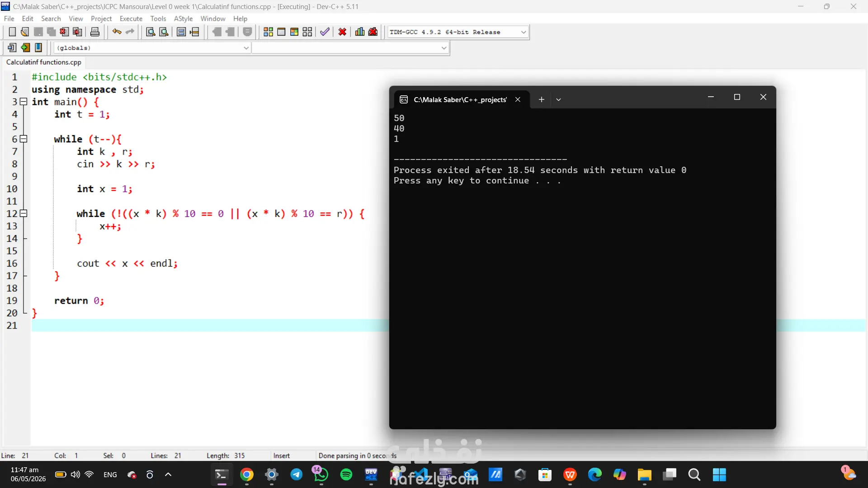Click the Debug checkmark icon
868x488 pixels.
coord(325,32)
